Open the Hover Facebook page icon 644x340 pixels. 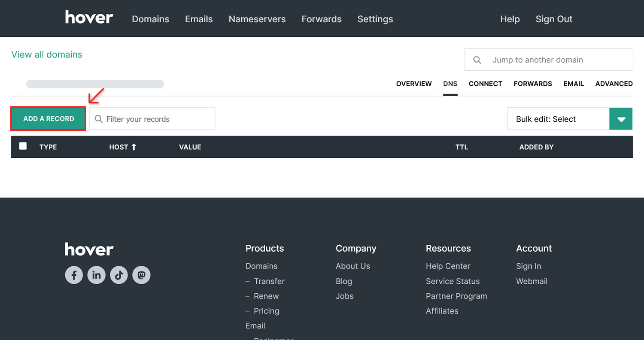tap(74, 275)
